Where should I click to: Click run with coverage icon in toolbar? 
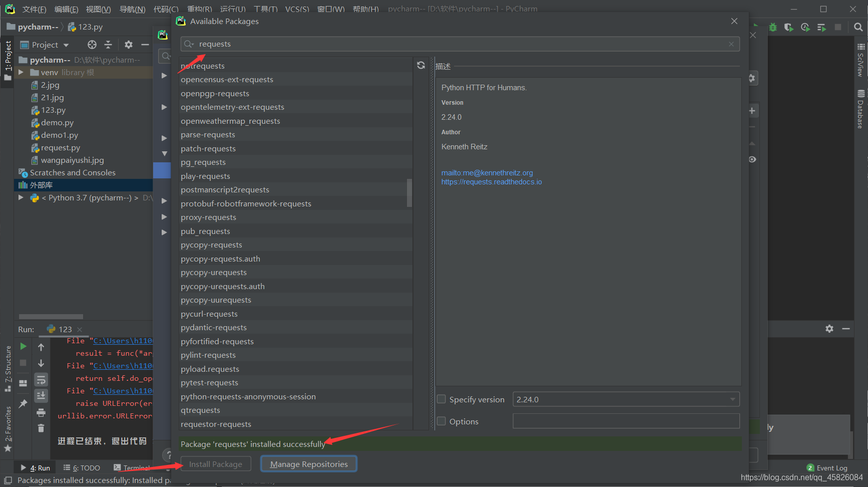point(789,27)
